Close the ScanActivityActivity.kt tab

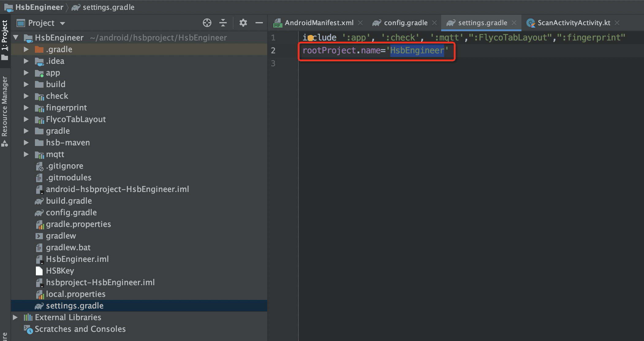pos(617,23)
